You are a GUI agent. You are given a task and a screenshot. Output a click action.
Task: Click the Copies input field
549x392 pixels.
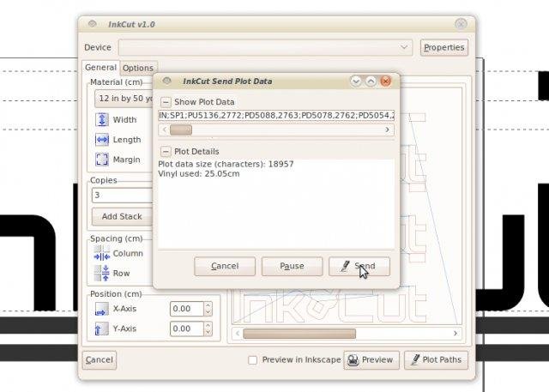click(x=122, y=195)
